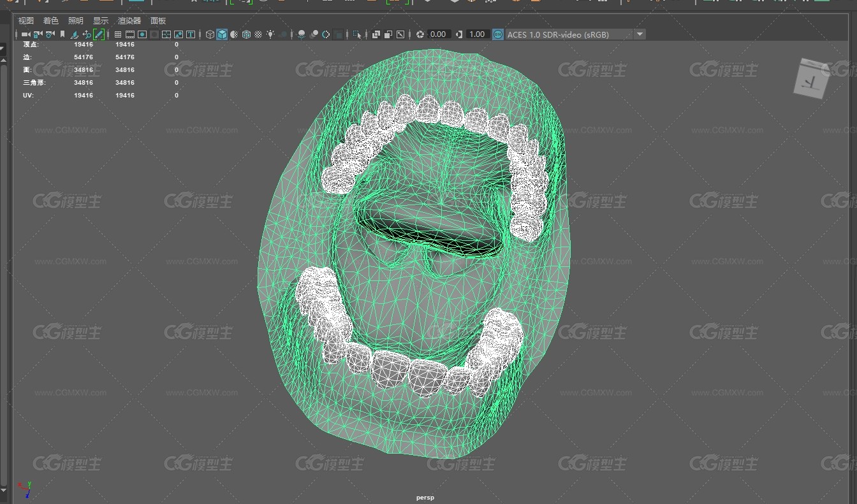Click the persp camera label

425,498
